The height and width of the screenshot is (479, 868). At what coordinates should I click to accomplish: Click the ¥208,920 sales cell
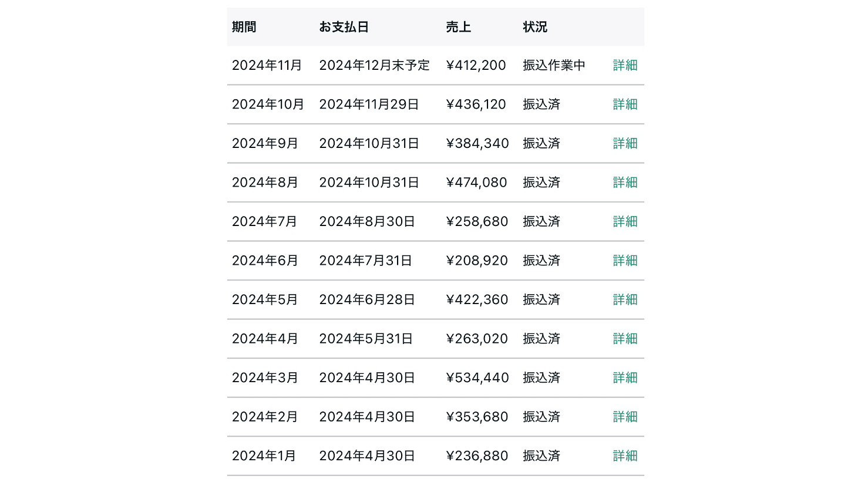477,261
